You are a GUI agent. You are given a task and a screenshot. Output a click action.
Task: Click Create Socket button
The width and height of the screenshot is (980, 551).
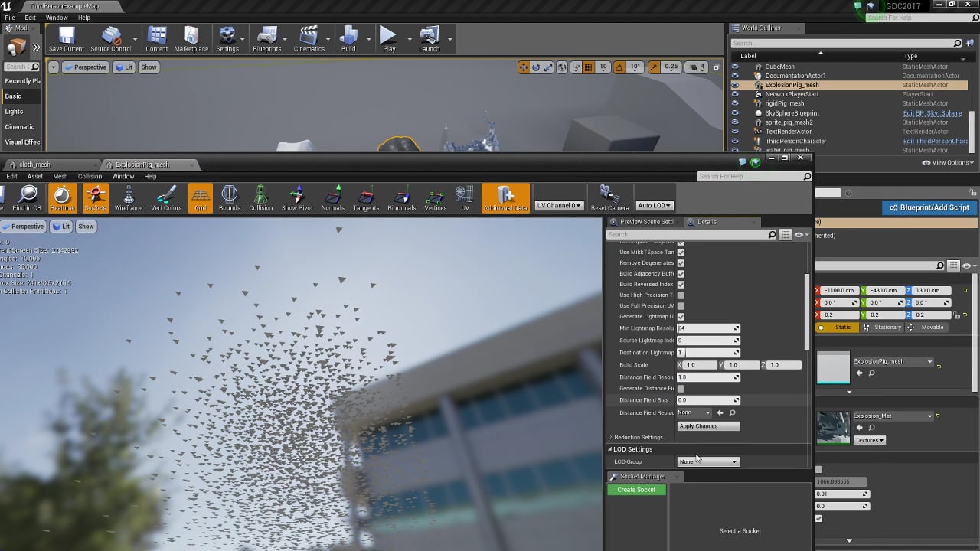(636, 490)
